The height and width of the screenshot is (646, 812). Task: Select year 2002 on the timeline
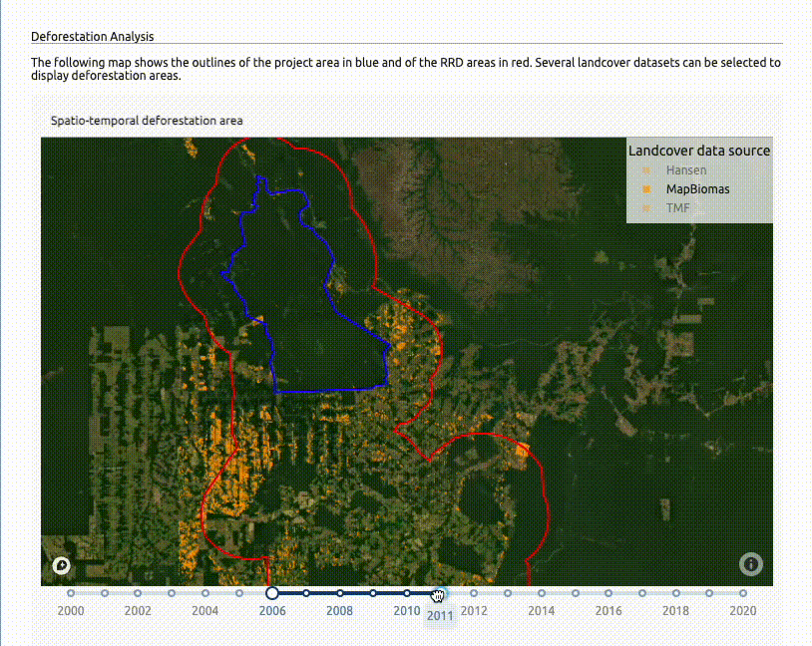coord(138,593)
